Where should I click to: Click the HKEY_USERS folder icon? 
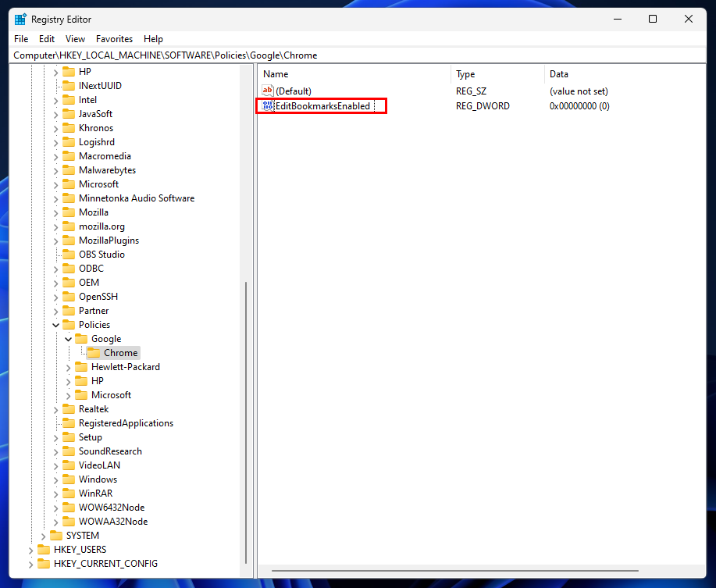[44, 549]
